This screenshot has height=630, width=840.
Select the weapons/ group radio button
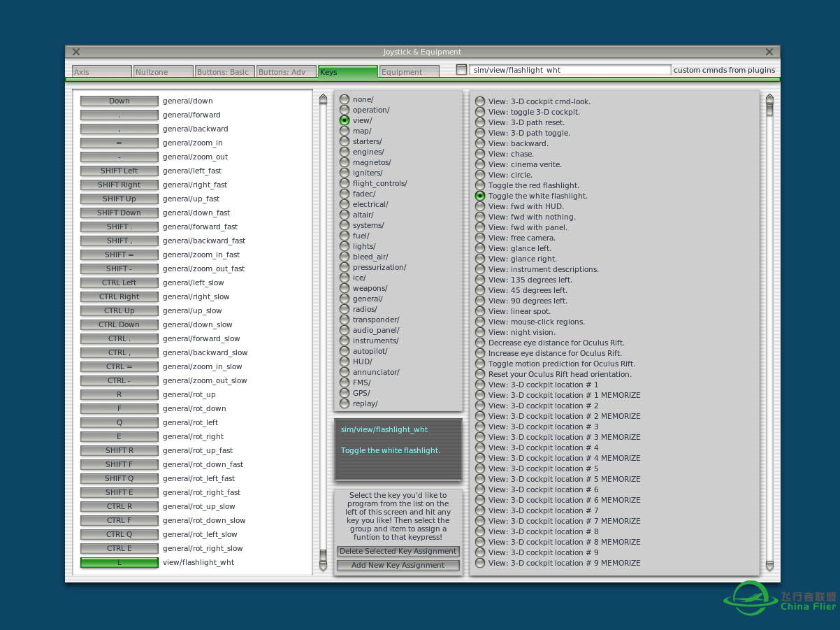point(345,288)
